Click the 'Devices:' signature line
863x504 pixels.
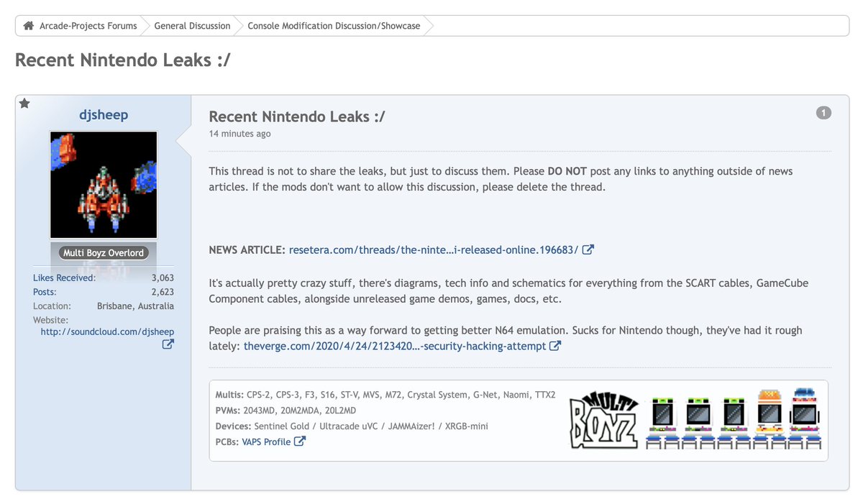(352, 426)
